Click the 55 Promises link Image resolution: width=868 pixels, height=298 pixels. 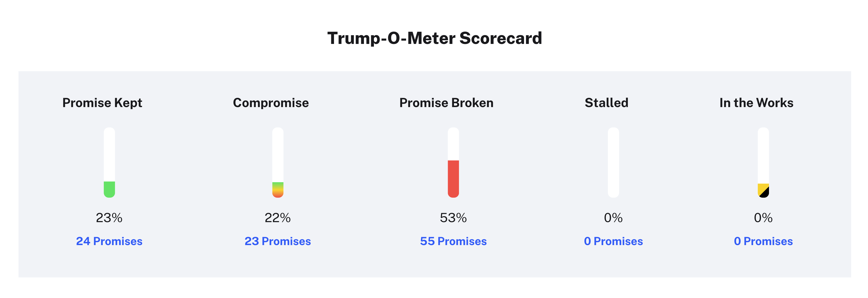point(453,241)
